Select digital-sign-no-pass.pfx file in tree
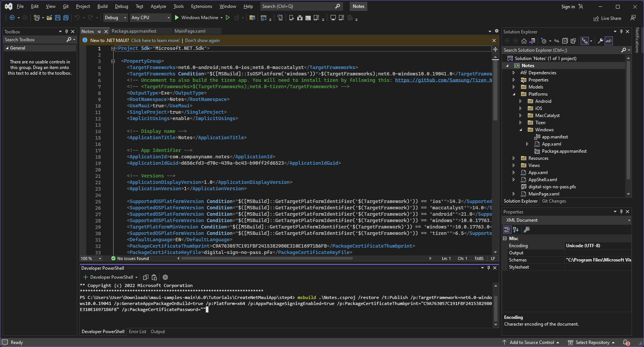644x347 pixels. [552, 187]
